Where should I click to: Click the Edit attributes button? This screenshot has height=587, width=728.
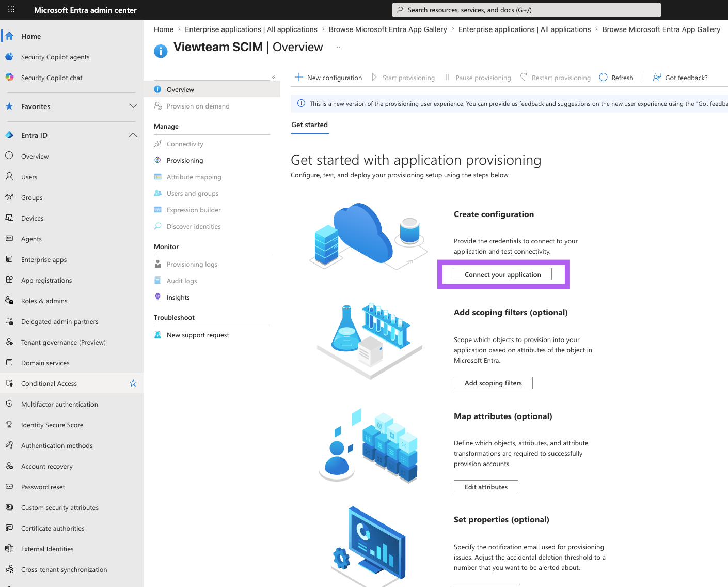point(486,487)
